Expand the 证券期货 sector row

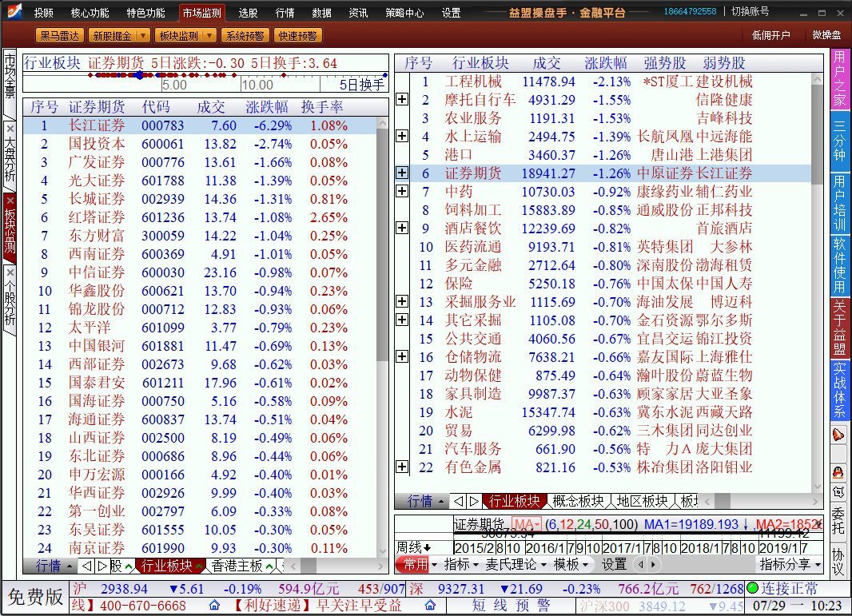(402, 173)
